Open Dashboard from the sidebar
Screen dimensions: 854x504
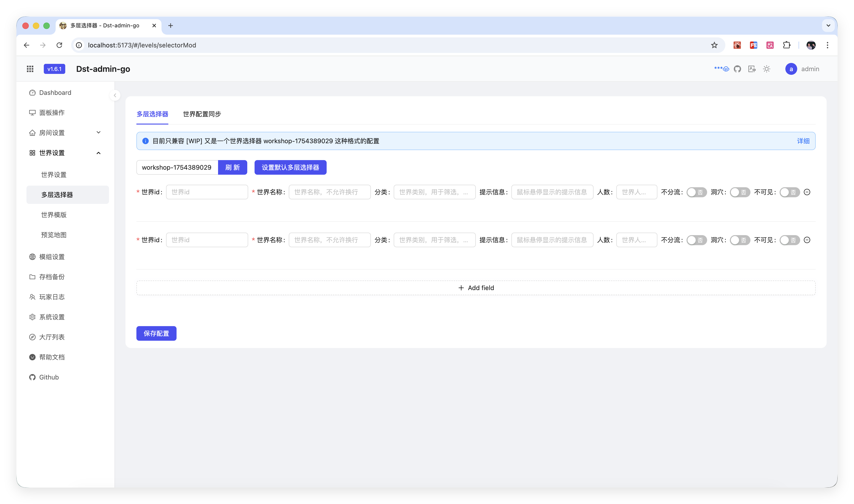pos(68,93)
